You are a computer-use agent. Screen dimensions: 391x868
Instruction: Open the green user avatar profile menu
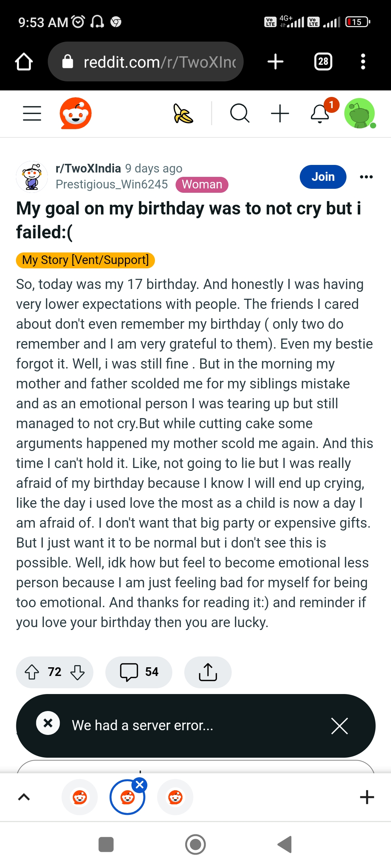[x=360, y=114]
